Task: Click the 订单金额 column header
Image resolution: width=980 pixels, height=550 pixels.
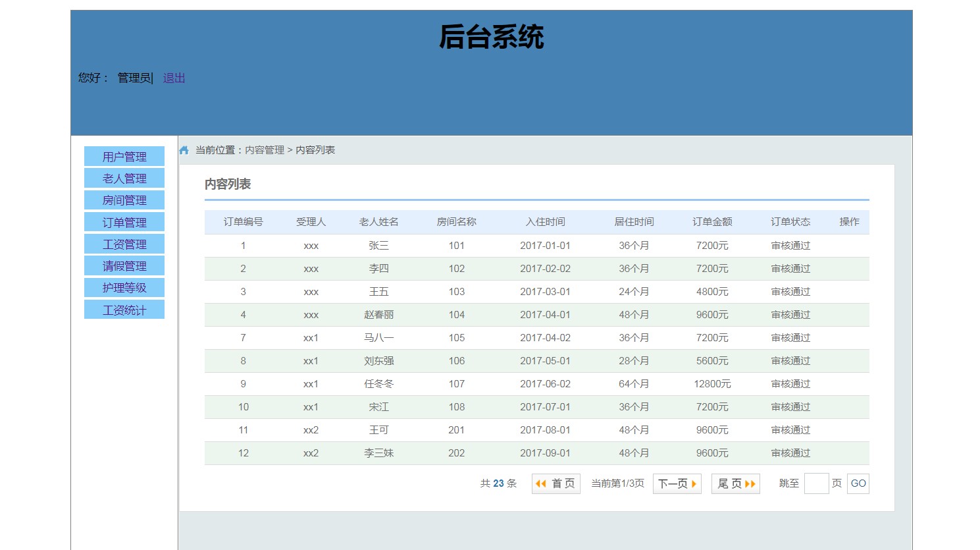Action: click(712, 222)
